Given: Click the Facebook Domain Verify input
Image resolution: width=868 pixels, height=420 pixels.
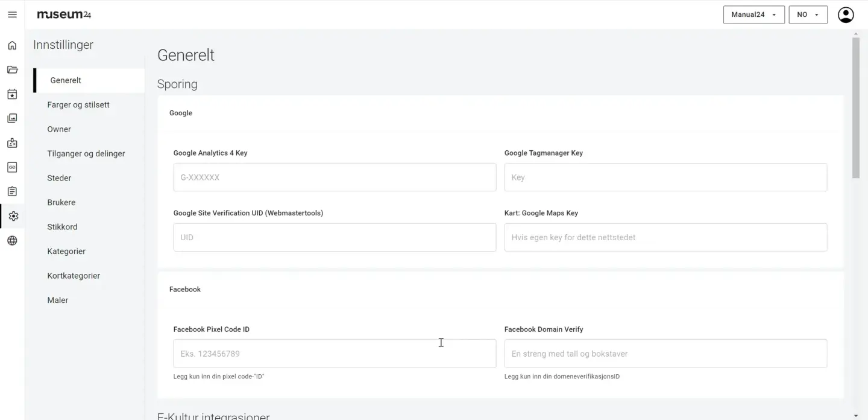Looking at the screenshot, I should pyautogui.click(x=665, y=354).
